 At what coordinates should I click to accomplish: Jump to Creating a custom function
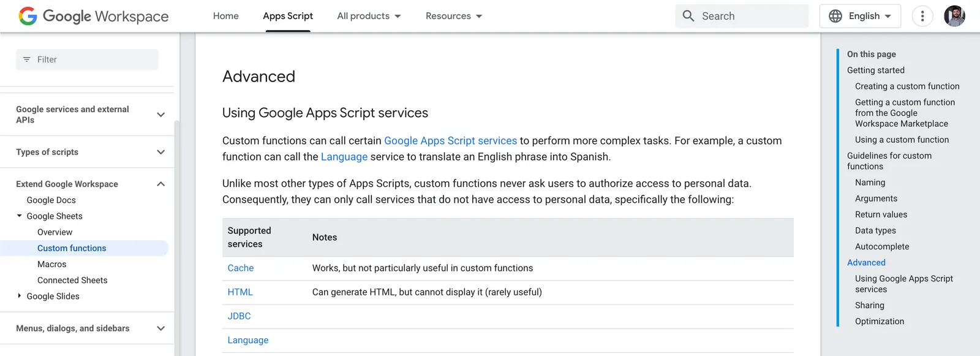(907, 86)
